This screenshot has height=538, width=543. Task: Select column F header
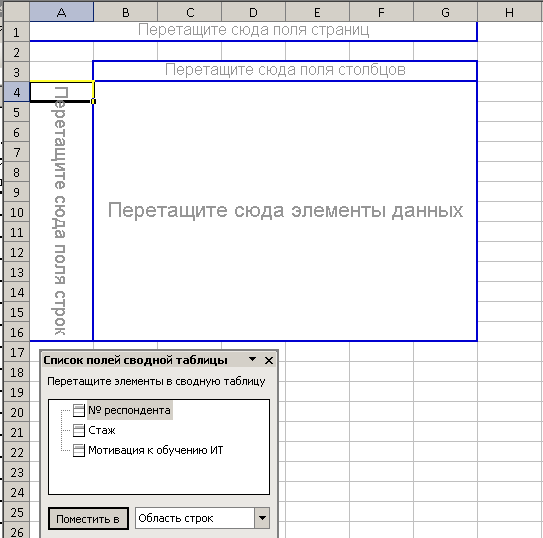click(x=381, y=12)
